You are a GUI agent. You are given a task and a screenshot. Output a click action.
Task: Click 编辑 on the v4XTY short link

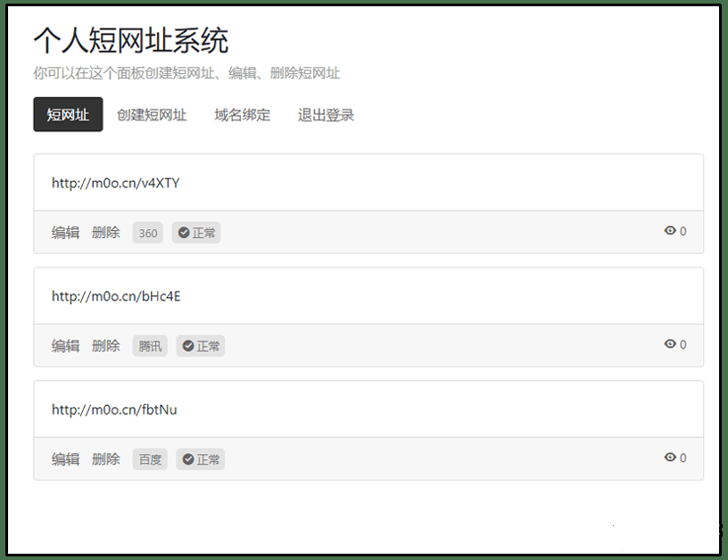click(63, 232)
